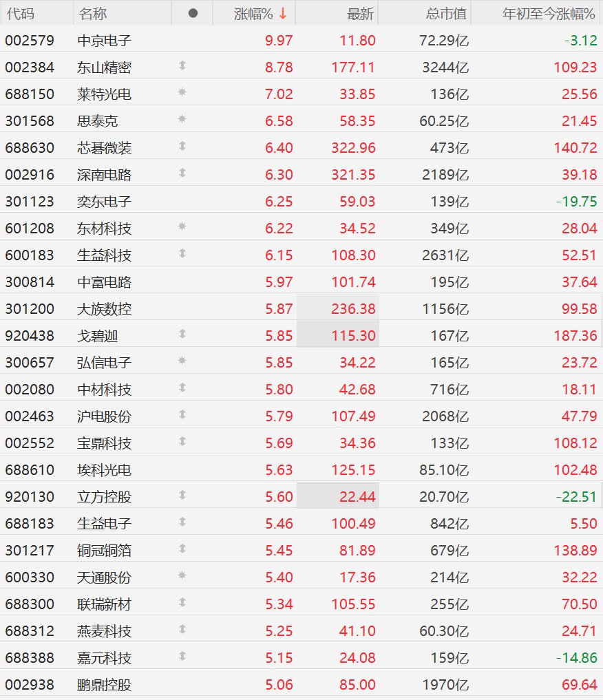This screenshot has width=603, height=700.
Task: Select stock code 688183
Action: [x=30, y=524]
